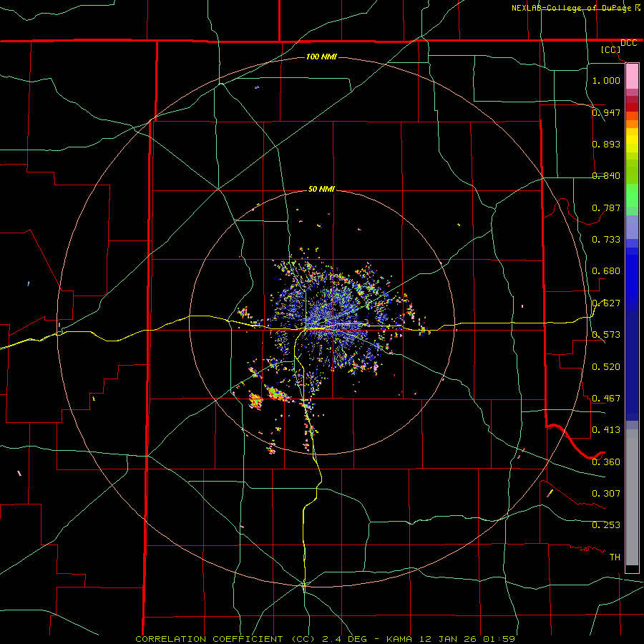Click the 0.947 legend value

pos(606,112)
